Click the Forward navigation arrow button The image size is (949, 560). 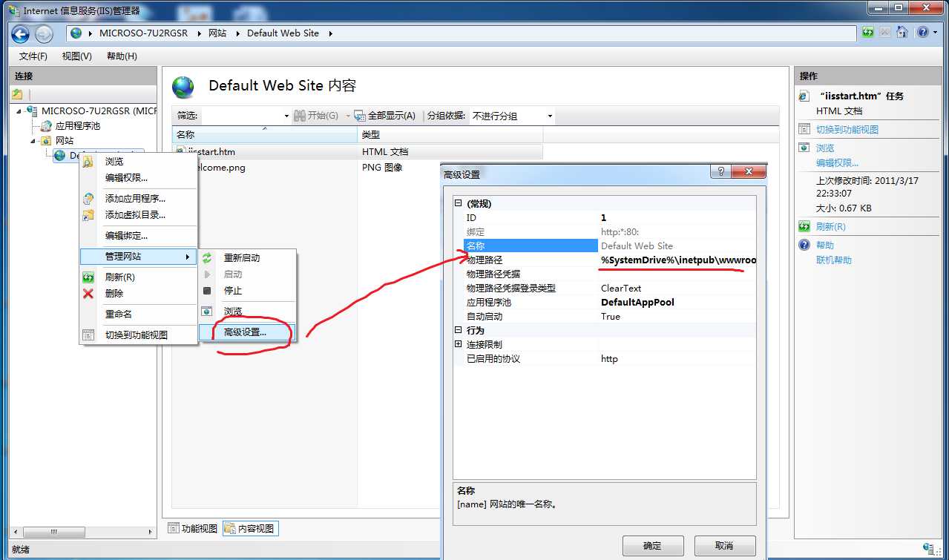44,33
